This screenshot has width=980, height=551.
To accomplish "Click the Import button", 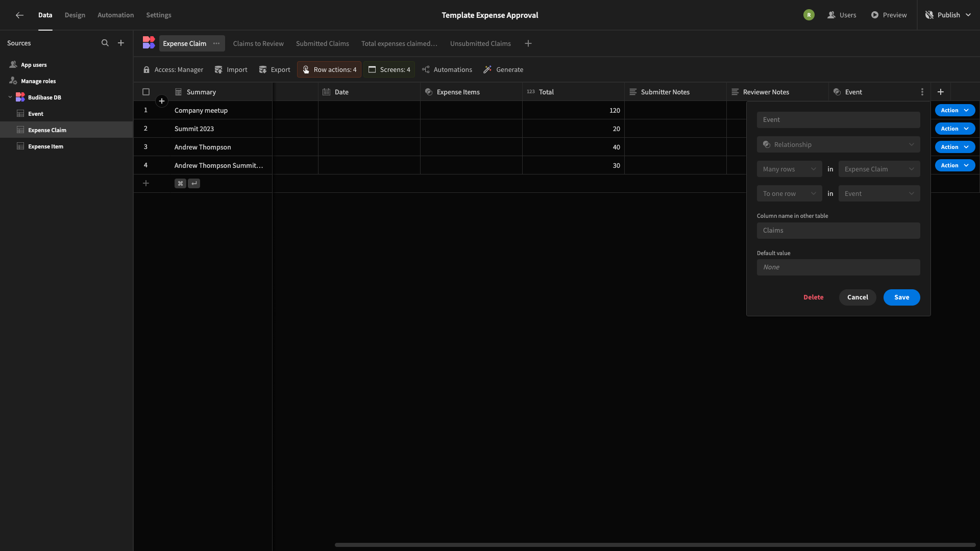I will (231, 69).
